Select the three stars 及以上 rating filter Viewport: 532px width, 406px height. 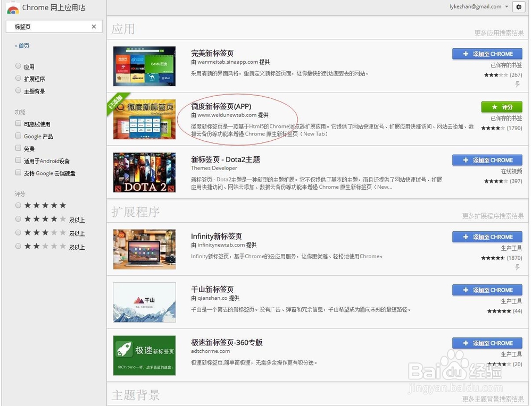(x=18, y=233)
